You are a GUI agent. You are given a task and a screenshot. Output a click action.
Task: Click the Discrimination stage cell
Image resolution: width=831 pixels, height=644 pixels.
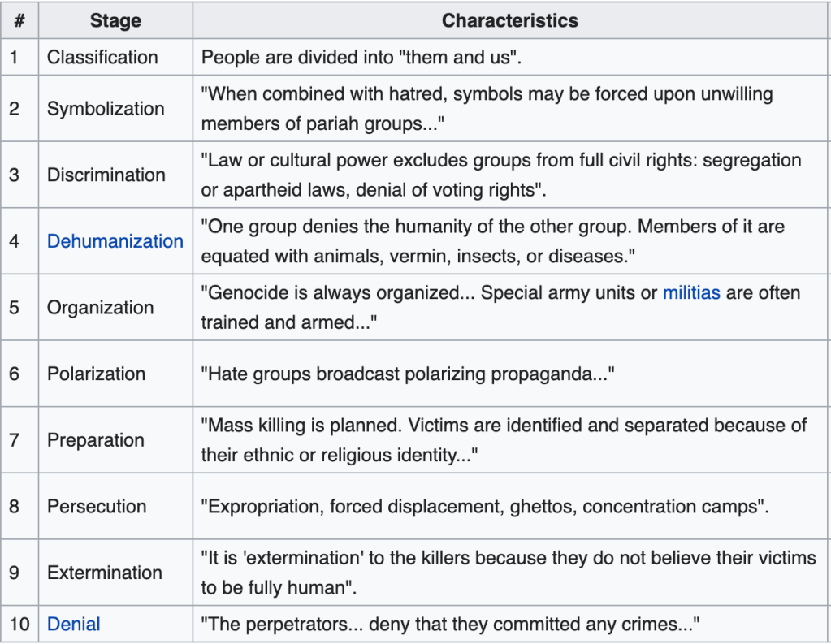pos(106,175)
